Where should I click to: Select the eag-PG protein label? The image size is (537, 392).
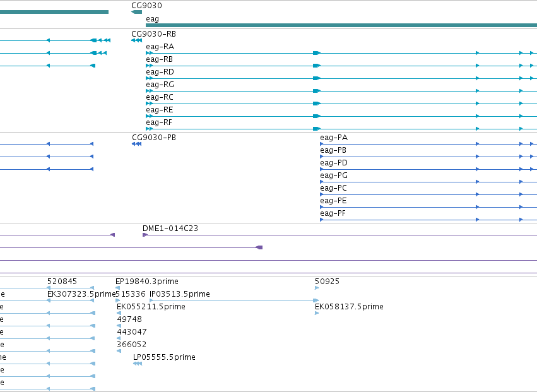click(x=334, y=175)
